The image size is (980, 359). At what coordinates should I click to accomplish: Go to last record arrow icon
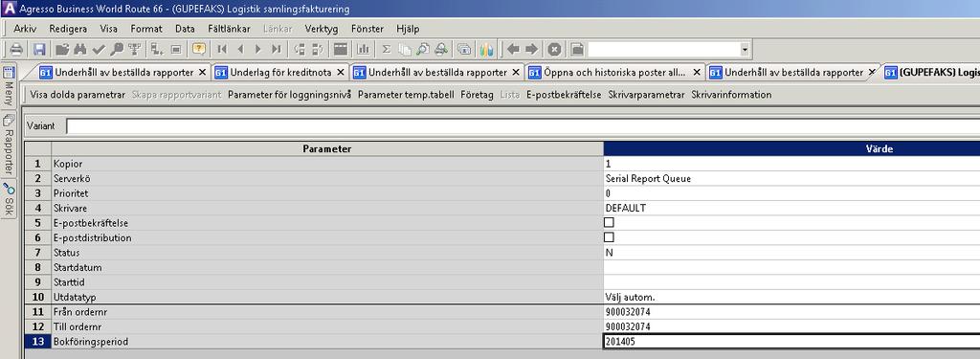(x=277, y=50)
